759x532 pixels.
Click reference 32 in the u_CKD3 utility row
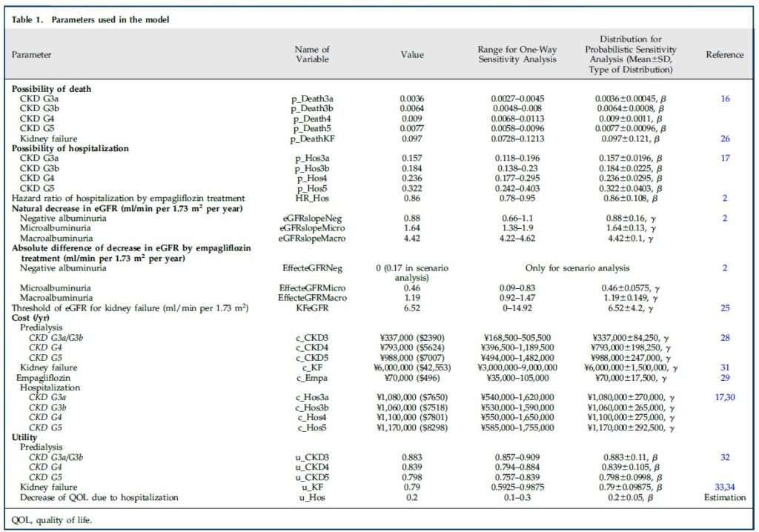coord(724,457)
